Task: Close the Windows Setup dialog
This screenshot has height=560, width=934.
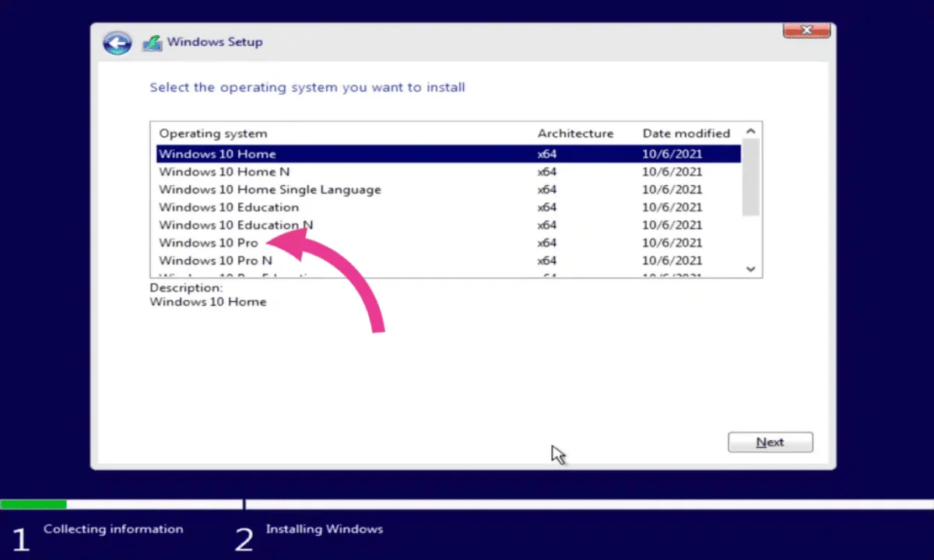Action: tap(806, 30)
